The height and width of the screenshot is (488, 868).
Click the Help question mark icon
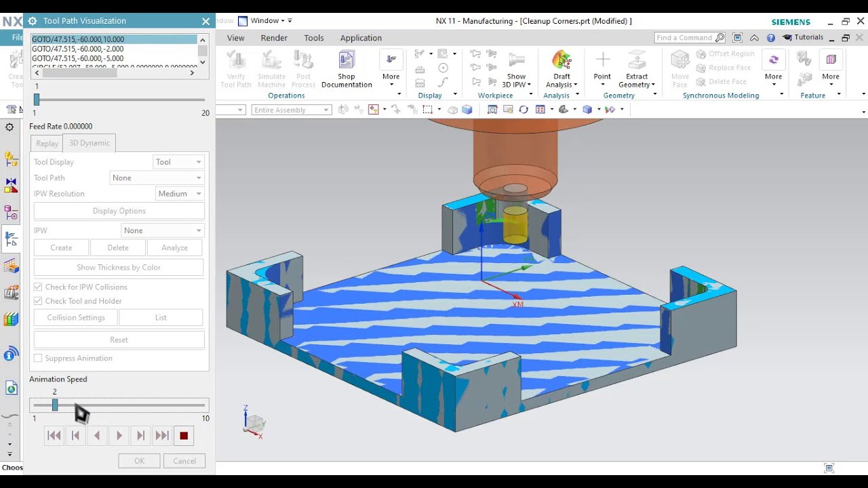(771, 39)
